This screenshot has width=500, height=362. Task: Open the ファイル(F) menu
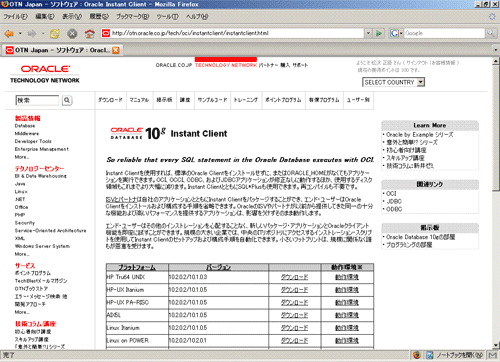click(x=16, y=16)
